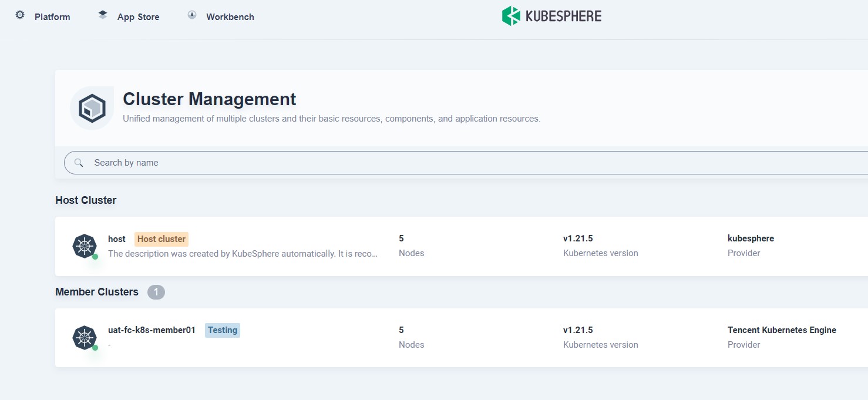Click the Member Clusters count badge
The image size is (868, 400).
coord(156,291)
